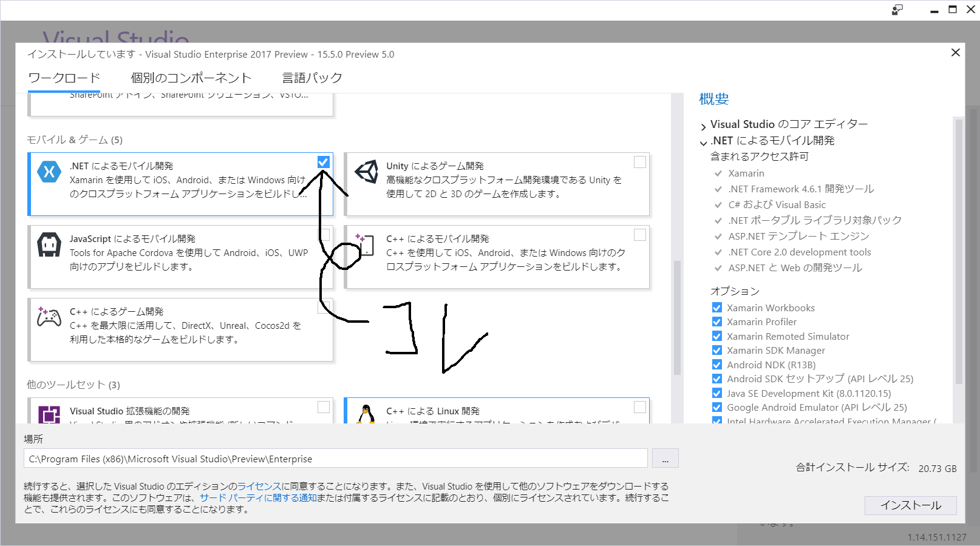Switch to the 個別のコンポーネント tab

coord(189,77)
